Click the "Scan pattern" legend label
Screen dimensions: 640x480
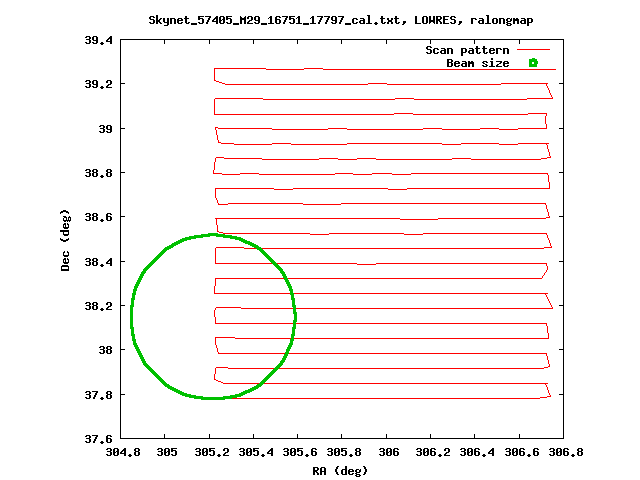[x=467, y=50]
